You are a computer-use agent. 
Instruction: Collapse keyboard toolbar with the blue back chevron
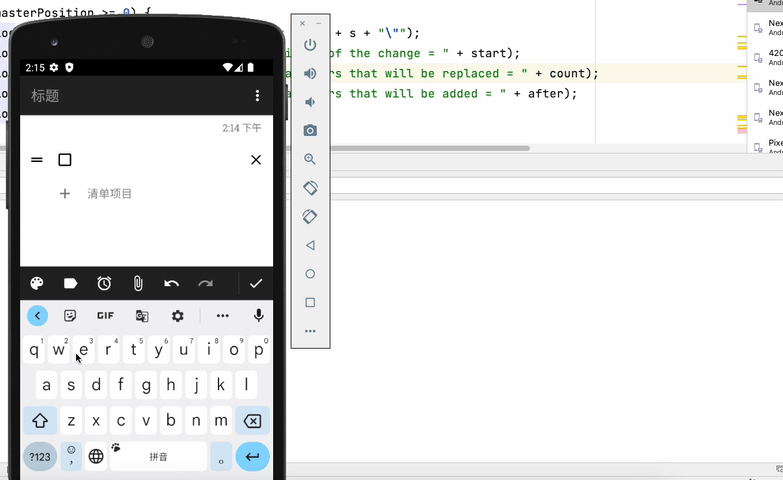coord(37,316)
